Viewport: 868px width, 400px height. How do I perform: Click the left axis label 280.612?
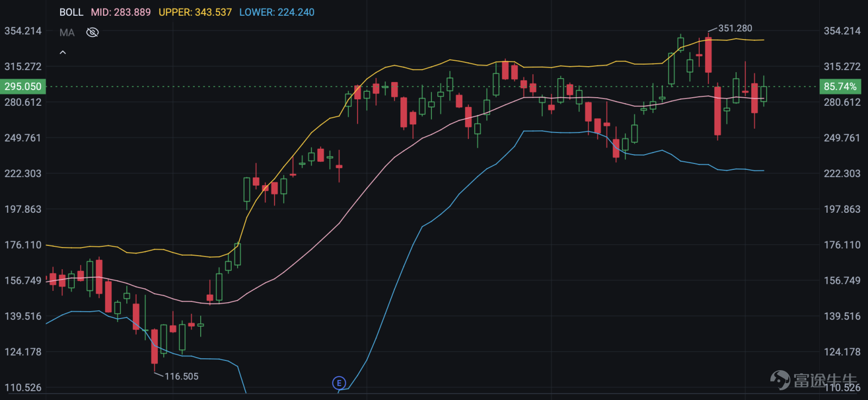(23, 102)
